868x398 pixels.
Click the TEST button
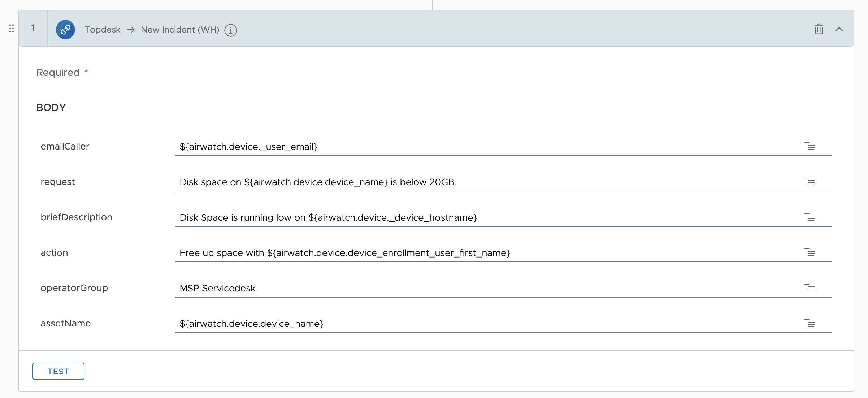(x=58, y=371)
